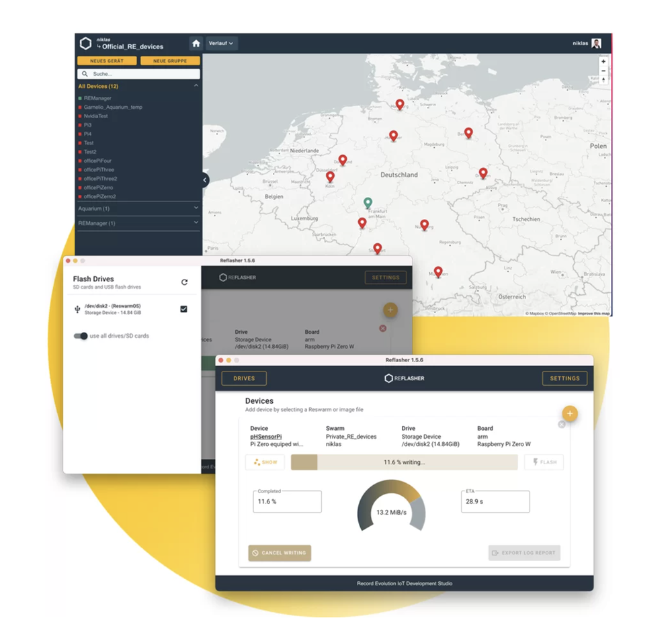This screenshot has height=641, width=672.
Task: Select the Pi4 device
Action: [87, 134]
